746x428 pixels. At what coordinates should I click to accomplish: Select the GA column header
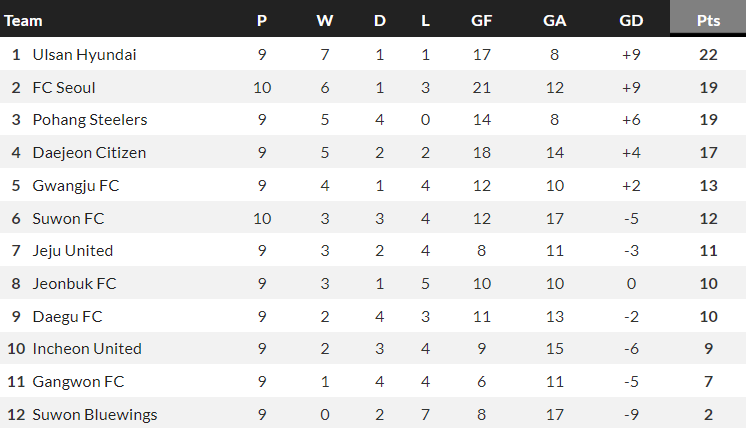click(554, 20)
